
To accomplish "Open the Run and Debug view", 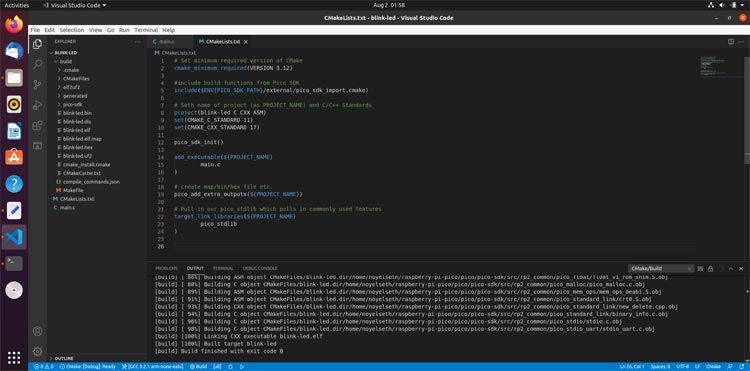I will (x=37, y=105).
